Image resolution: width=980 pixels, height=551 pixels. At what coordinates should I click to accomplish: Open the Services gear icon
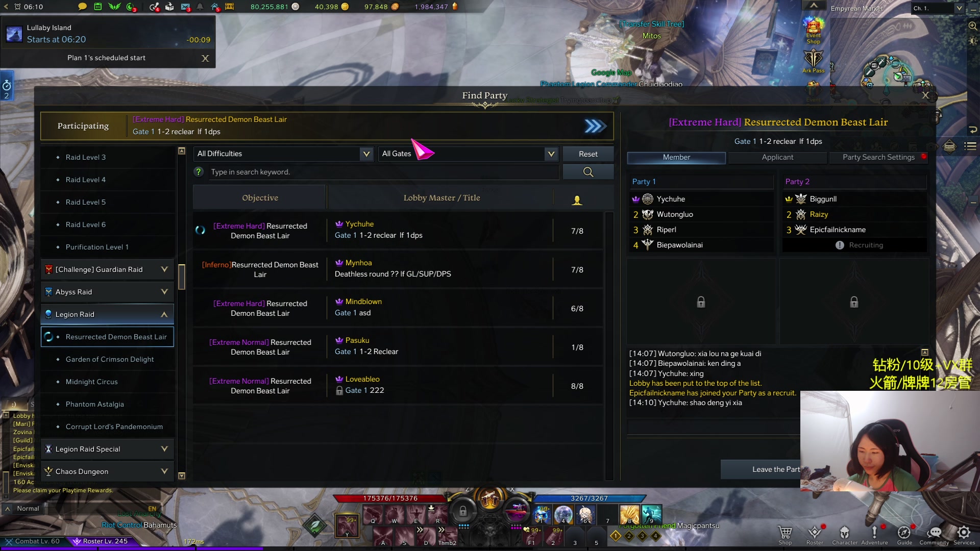coord(964,535)
